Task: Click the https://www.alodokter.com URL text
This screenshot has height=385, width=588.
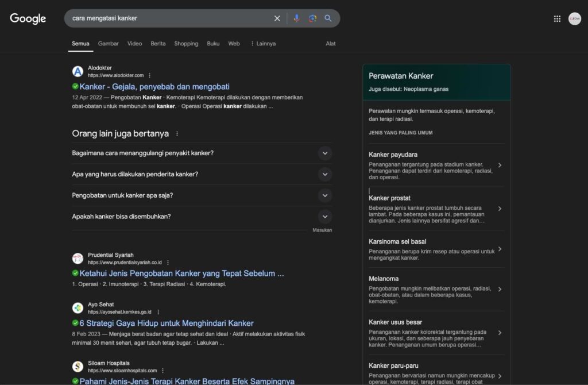Action: click(x=115, y=75)
